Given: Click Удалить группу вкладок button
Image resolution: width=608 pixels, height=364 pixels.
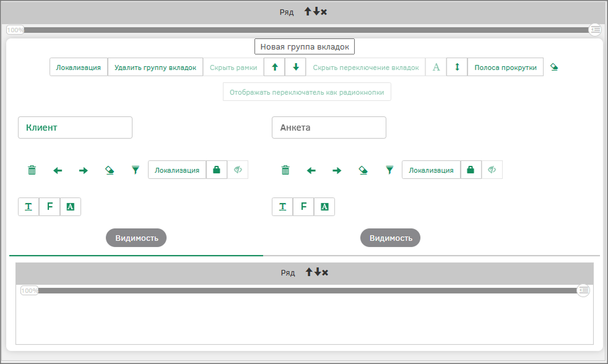Looking at the screenshot, I should [155, 67].
